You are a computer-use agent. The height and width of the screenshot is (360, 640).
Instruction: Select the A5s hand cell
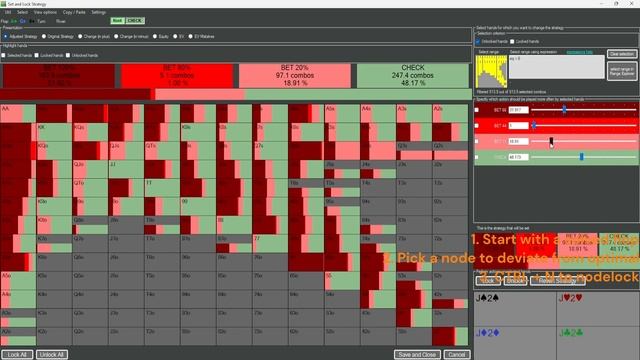(x=342, y=113)
